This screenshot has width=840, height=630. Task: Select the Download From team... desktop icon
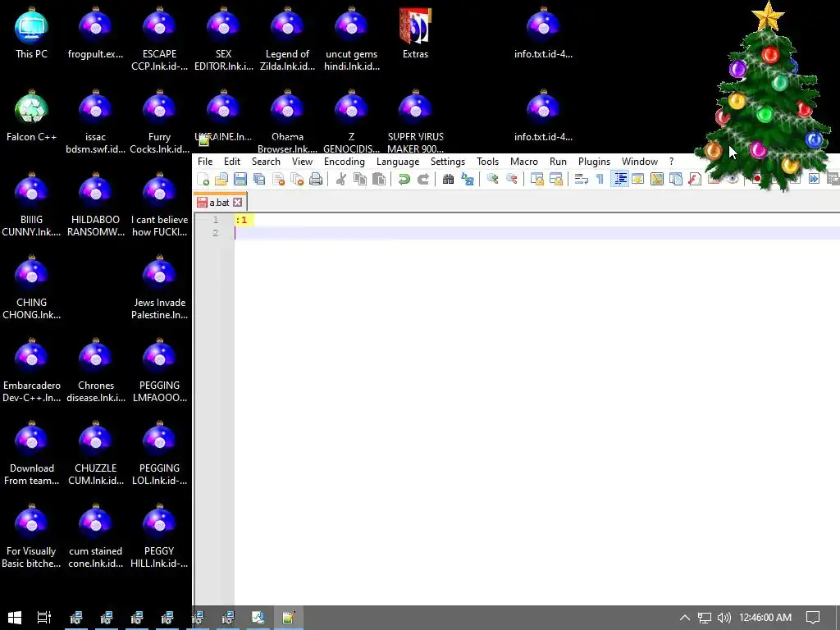click(32, 453)
